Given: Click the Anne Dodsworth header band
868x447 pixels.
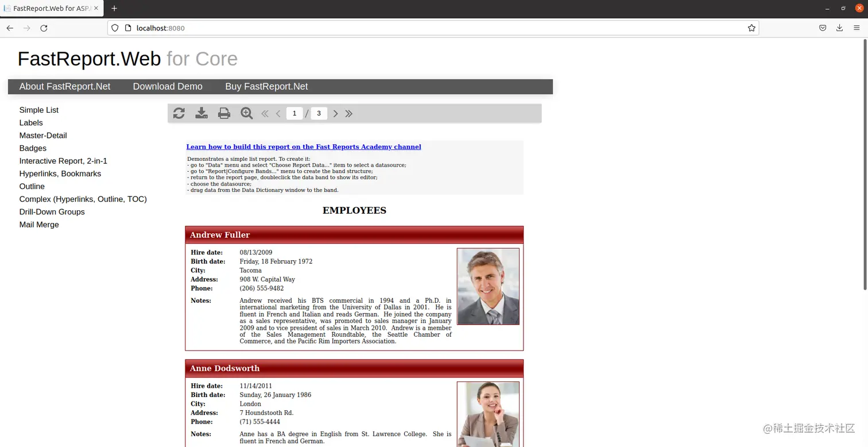Looking at the screenshot, I should tap(354, 368).
